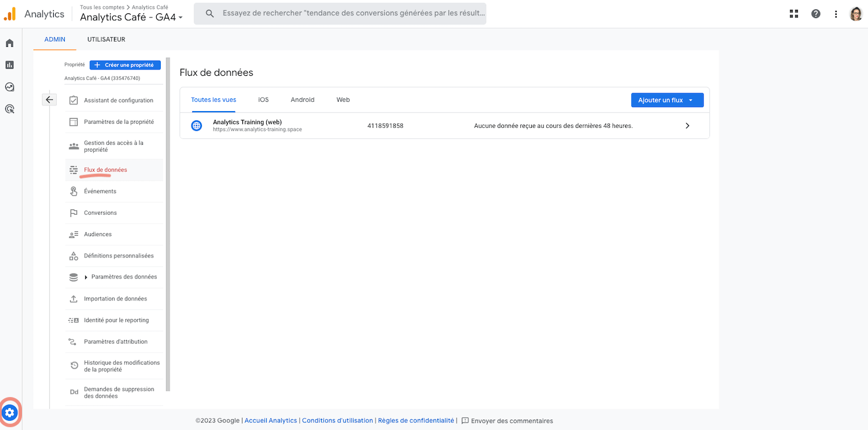Click Créer une propriété button
The height and width of the screenshot is (430, 868).
tap(125, 65)
